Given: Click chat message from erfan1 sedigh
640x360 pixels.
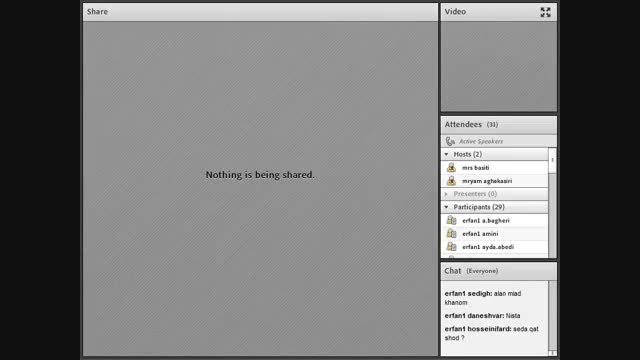Looking at the screenshot, I should [483, 298].
